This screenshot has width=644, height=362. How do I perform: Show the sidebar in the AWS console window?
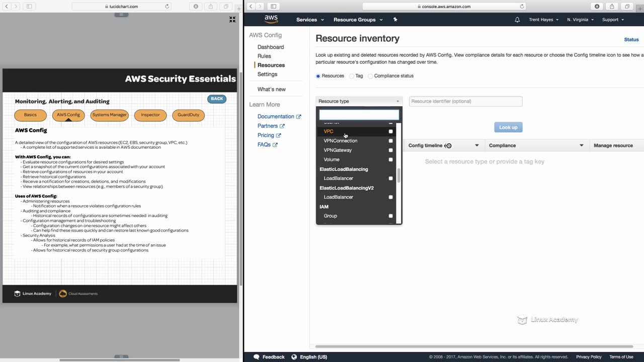(x=273, y=7)
